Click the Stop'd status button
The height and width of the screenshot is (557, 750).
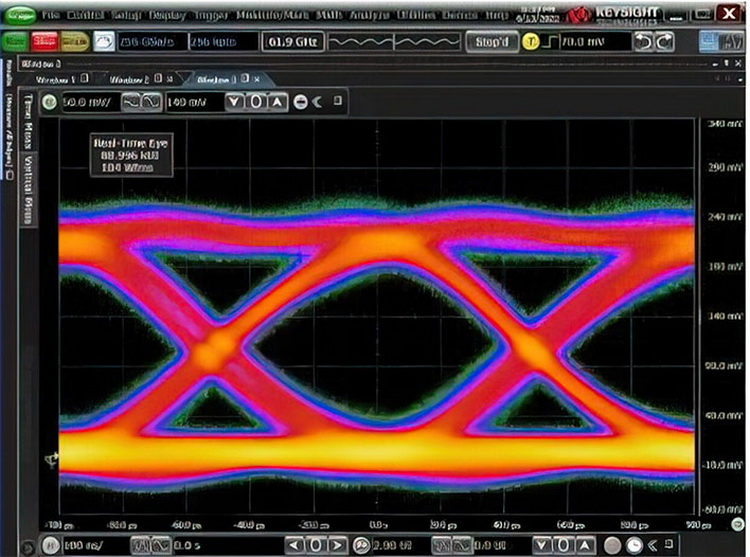(x=491, y=42)
